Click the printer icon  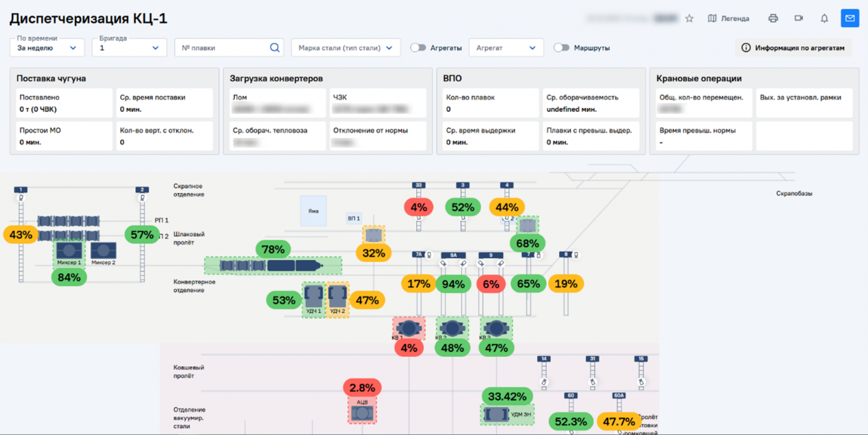pos(773,18)
